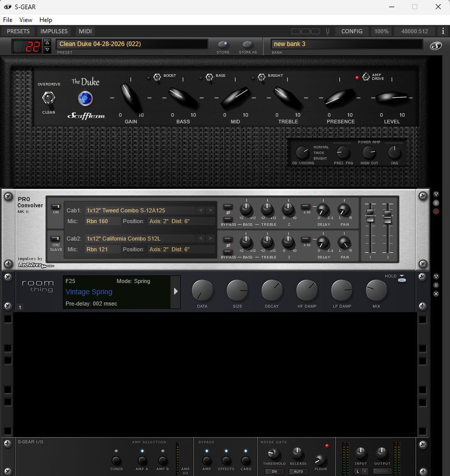Toggle the BOOST switch on The Duke

(x=157, y=77)
